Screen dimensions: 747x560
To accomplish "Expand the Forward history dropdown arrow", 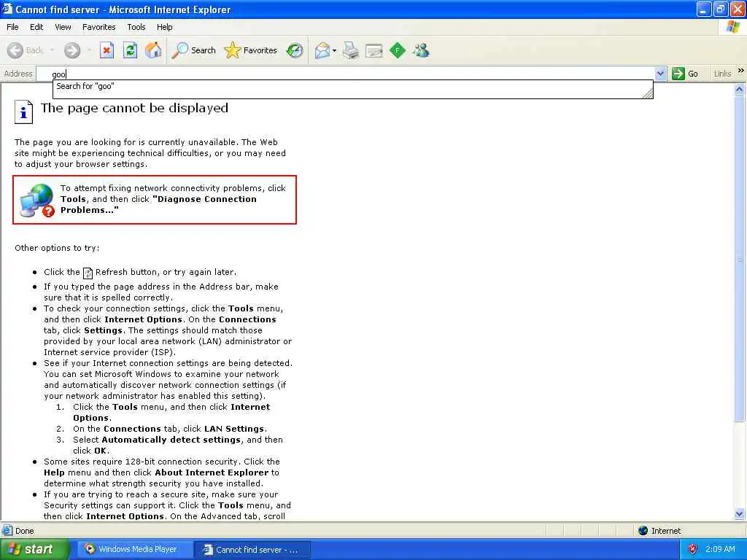I will click(x=89, y=50).
